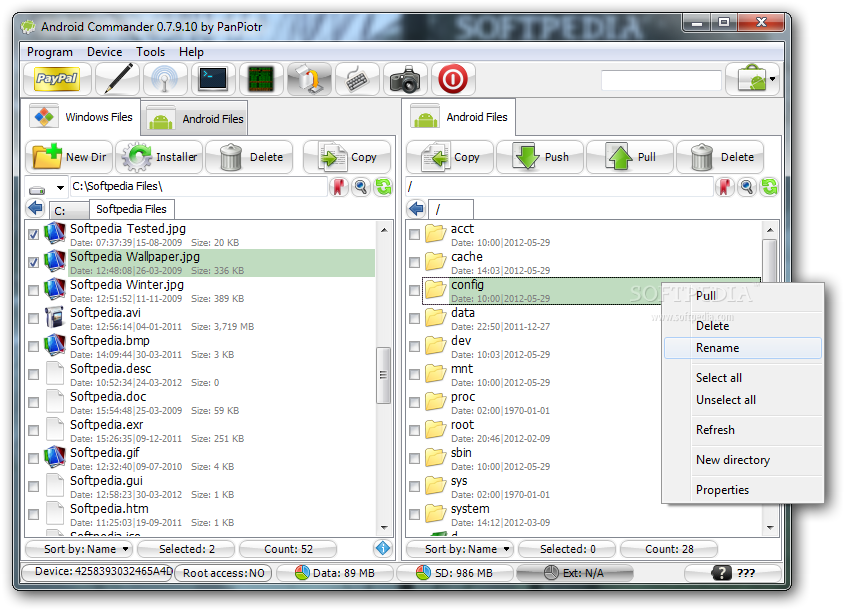The height and width of the screenshot is (611, 845).
Task: Check the acct folder checkbox
Action: [414, 234]
